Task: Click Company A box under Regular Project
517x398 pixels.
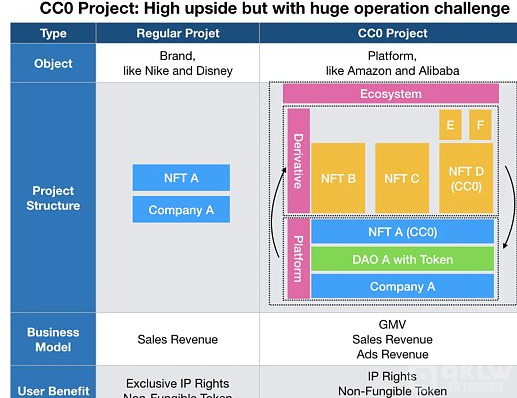Action: (x=181, y=209)
